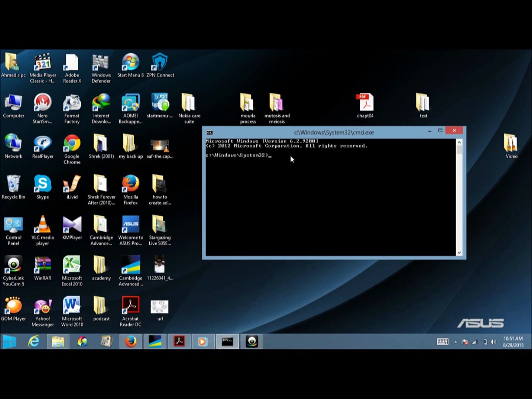Click the clock showing 10:51 AM
The image size is (532, 399).
click(x=513, y=342)
